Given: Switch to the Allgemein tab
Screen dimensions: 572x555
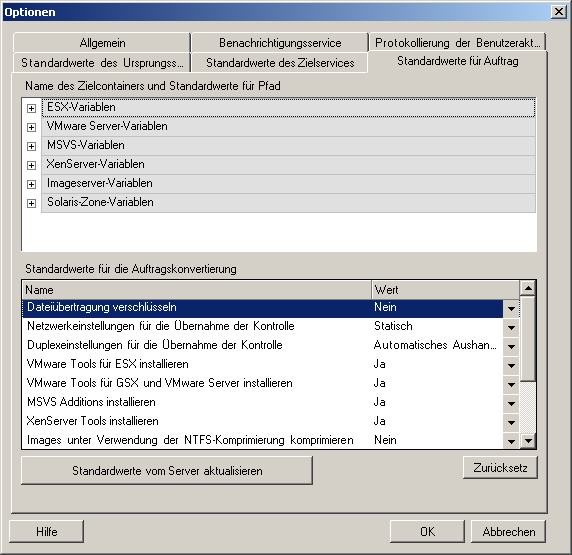Looking at the screenshot, I should (x=102, y=43).
